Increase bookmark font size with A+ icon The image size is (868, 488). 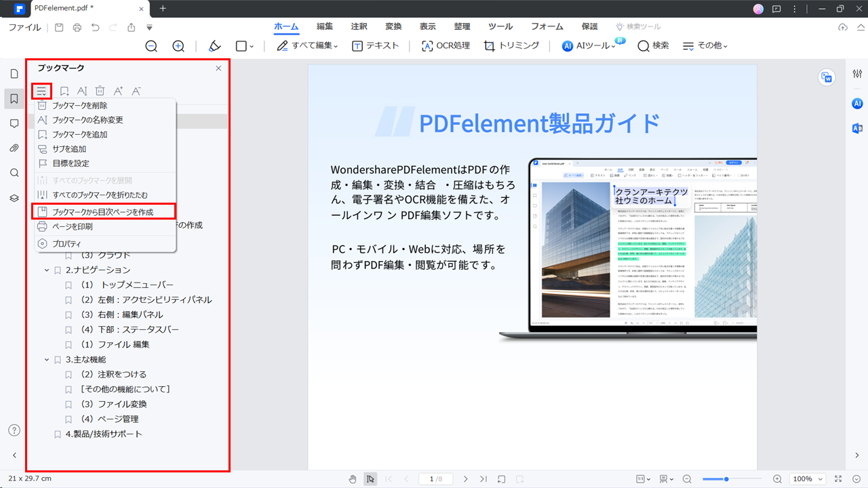(118, 91)
